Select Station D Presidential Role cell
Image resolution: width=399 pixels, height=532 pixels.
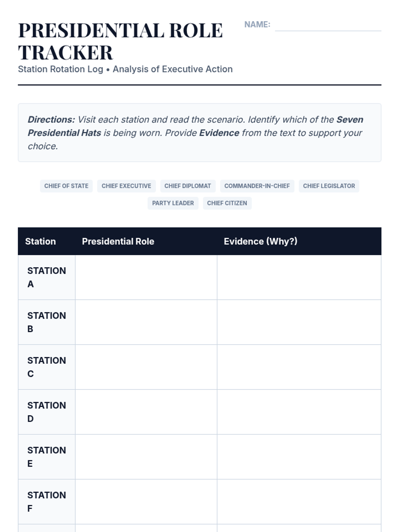coord(146,412)
